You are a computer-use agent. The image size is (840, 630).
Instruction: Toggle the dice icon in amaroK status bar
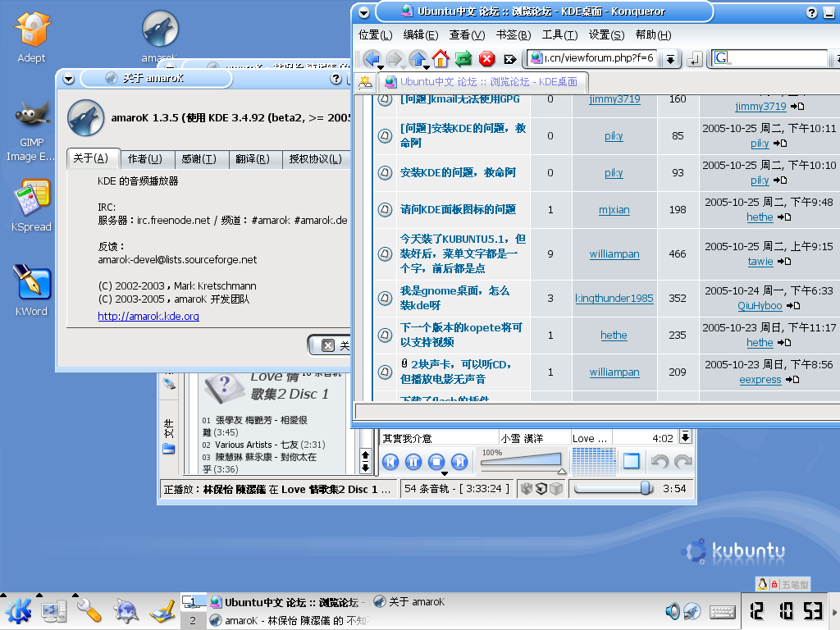click(527, 489)
